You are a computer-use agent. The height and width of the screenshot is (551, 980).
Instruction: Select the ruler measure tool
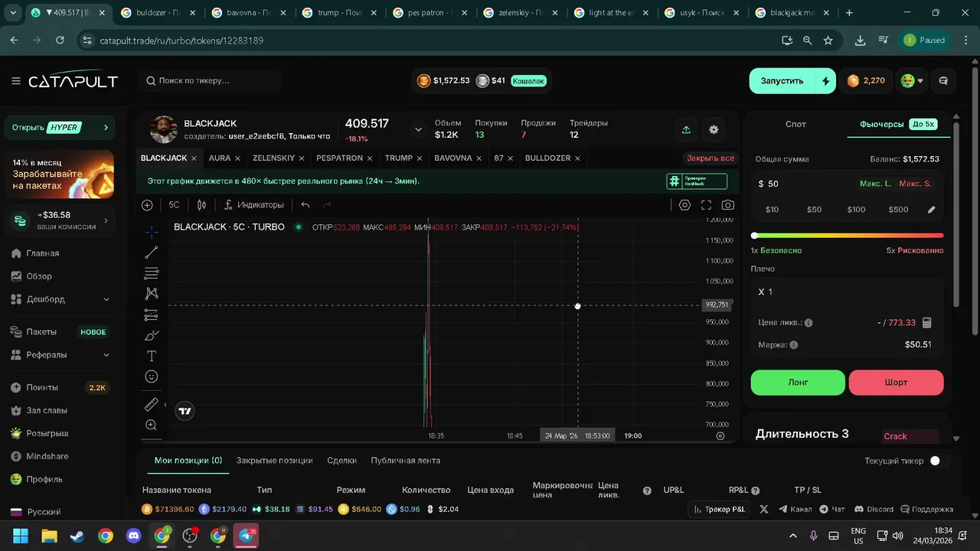point(152,404)
